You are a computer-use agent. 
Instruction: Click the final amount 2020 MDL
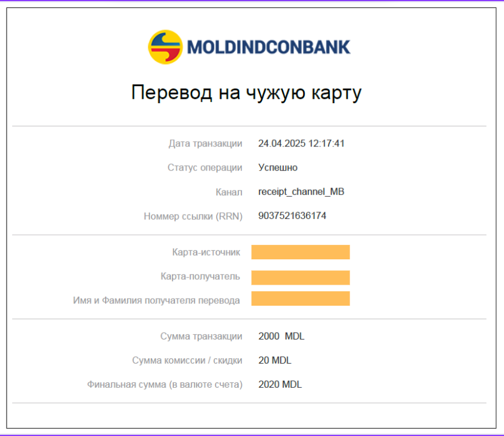pos(280,384)
